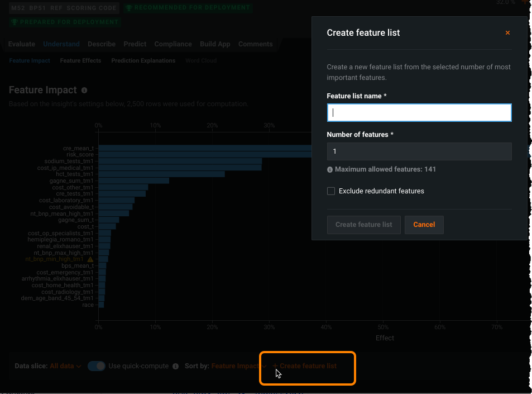
Task: Click the Number of features field
Action: point(419,151)
